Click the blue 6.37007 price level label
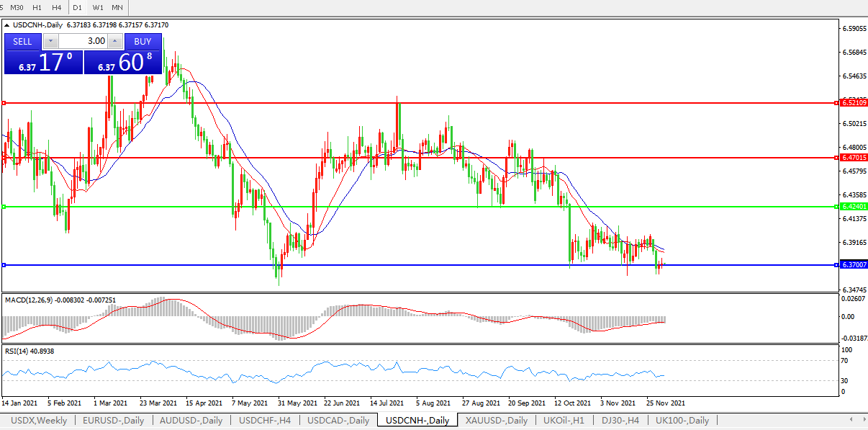 [x=854, y=265]
